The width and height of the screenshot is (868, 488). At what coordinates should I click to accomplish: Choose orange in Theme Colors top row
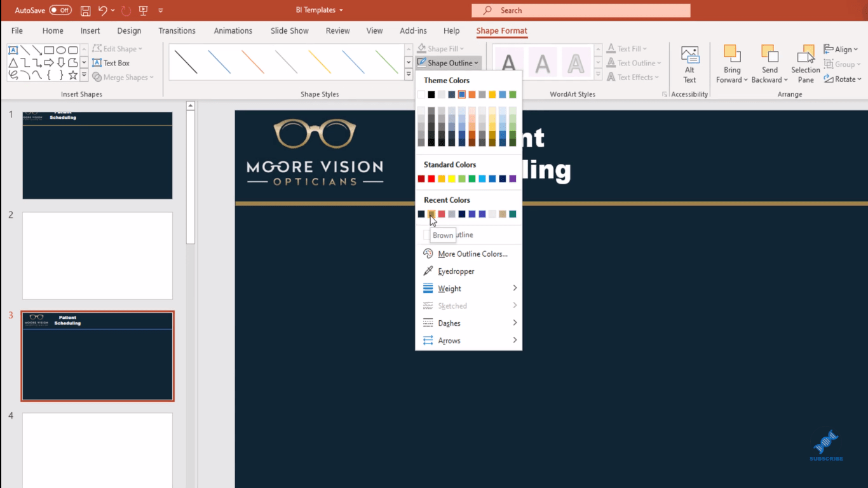click(x=472, y=95)
